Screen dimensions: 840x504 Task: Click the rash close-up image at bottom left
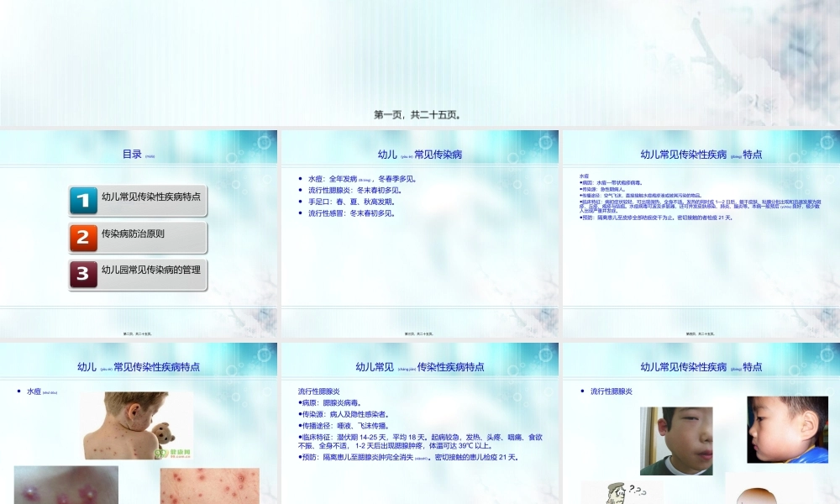tap(63, 486)
